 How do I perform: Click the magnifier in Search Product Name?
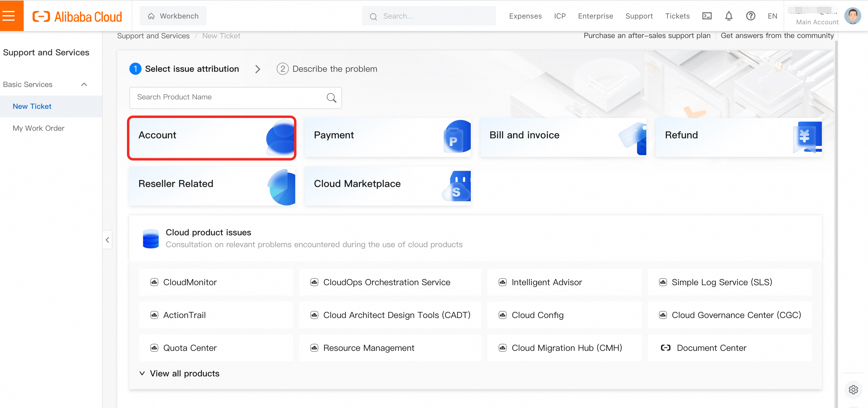pyautogui.click(x=331, y=98)
